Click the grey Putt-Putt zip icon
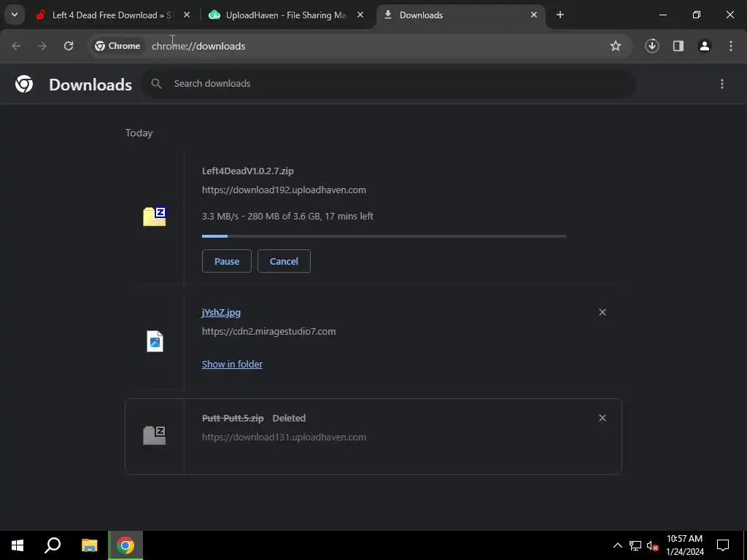Screen dimensions: 747x560 point(155,436)
